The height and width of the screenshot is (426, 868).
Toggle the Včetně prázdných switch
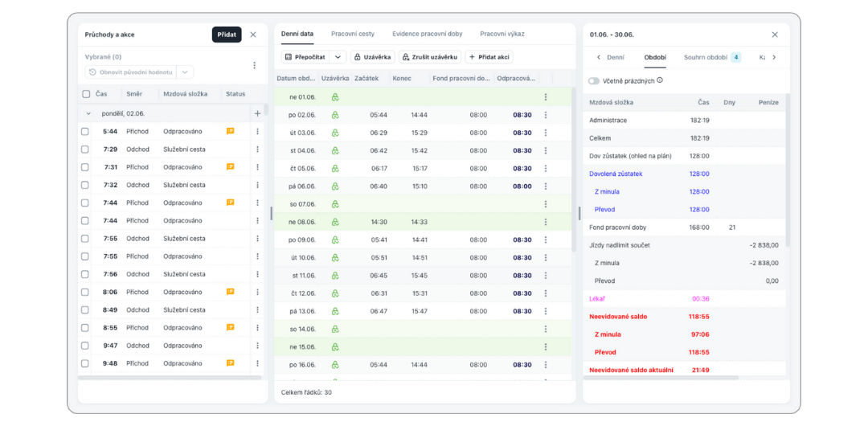coord(594,81)
